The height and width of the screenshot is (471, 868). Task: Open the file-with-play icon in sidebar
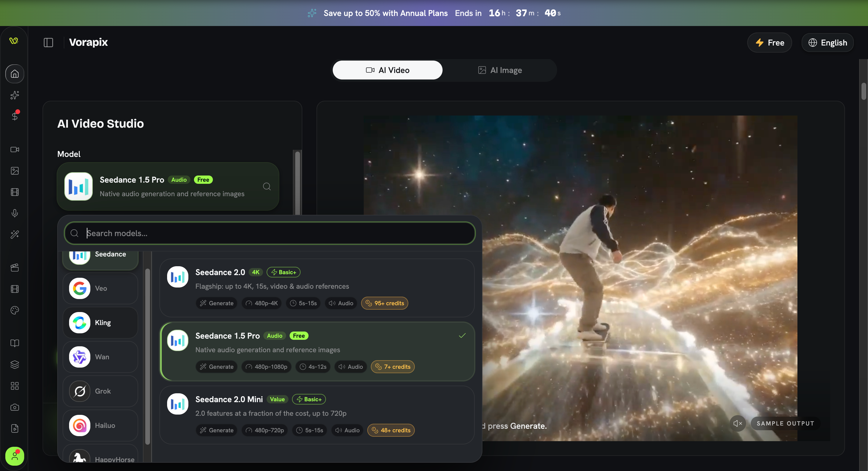pyautogui.click(x=14, y=428)
